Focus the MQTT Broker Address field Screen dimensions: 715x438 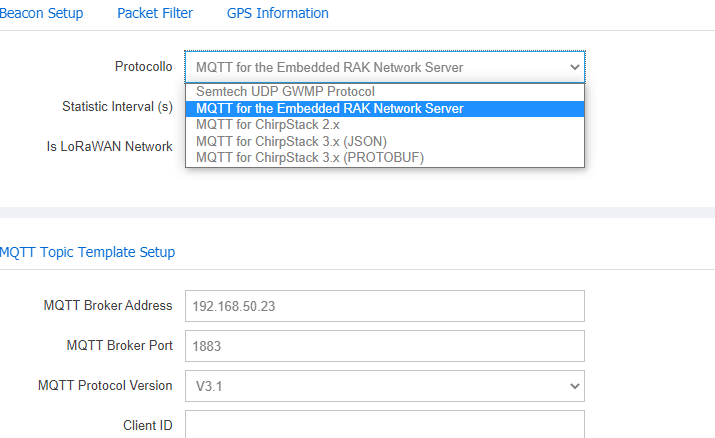(384, 306)
